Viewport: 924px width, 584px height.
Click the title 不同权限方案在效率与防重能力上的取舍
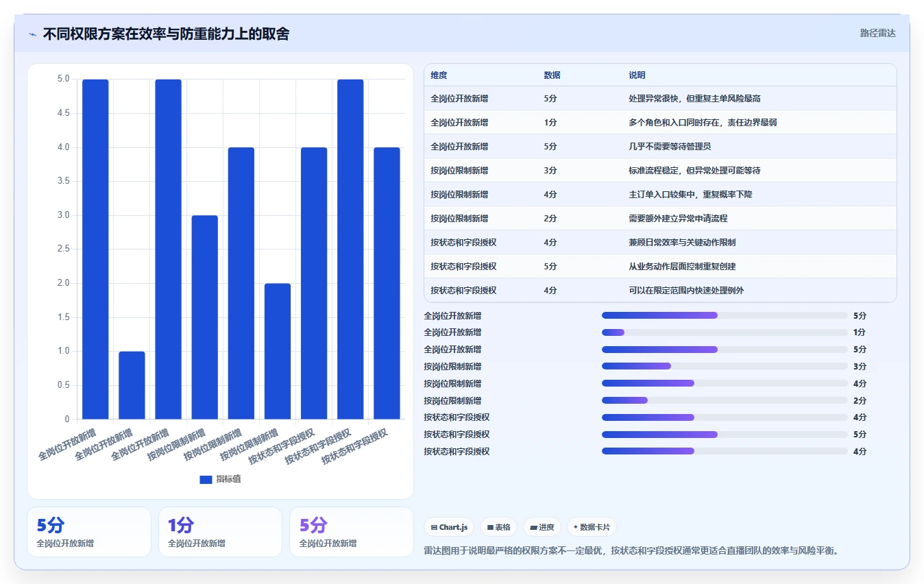click(x=166, y=34)
